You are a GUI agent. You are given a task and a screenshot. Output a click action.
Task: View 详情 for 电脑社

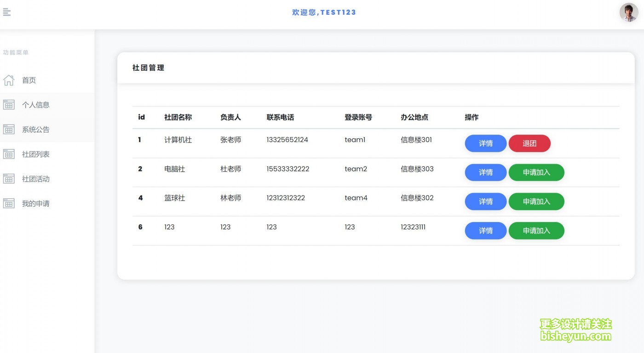[x=485, y=172]
